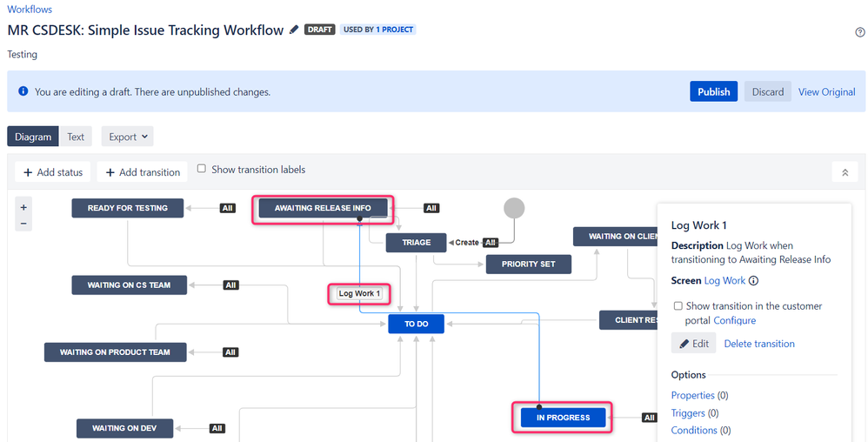This screenshot has width=868, height=442.
Task: Publish the draft workflow
Action: [713, 91]
